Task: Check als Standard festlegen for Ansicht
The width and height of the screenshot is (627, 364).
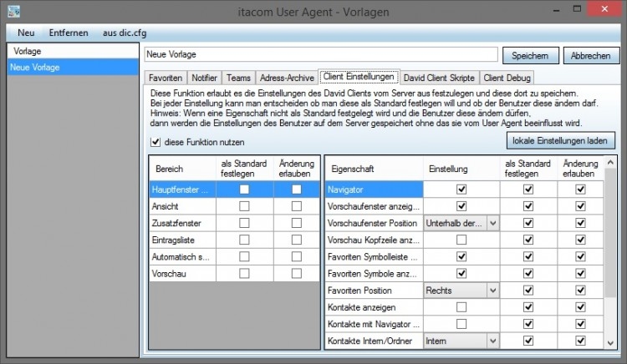Action: pos(244,206)
